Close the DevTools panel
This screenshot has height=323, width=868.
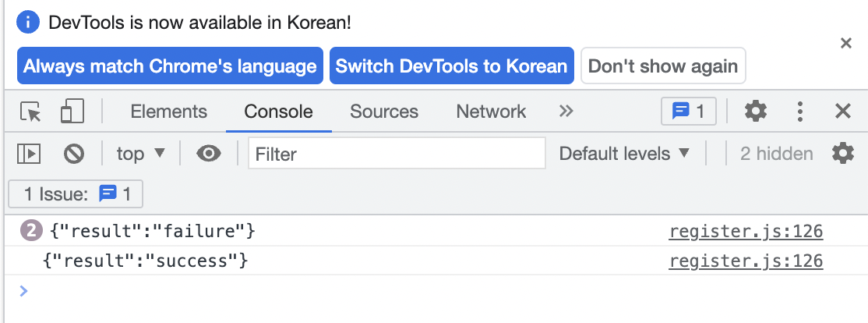pos(842,112)
